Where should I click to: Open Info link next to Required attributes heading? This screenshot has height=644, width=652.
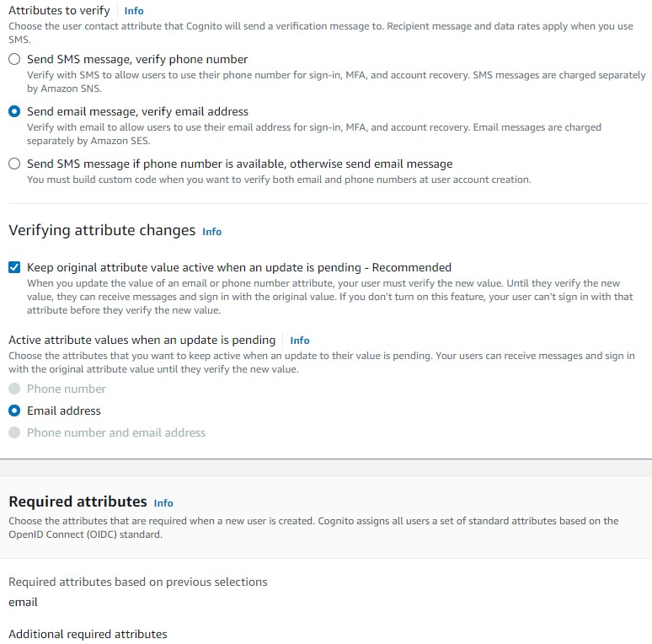tap(163, 503)
